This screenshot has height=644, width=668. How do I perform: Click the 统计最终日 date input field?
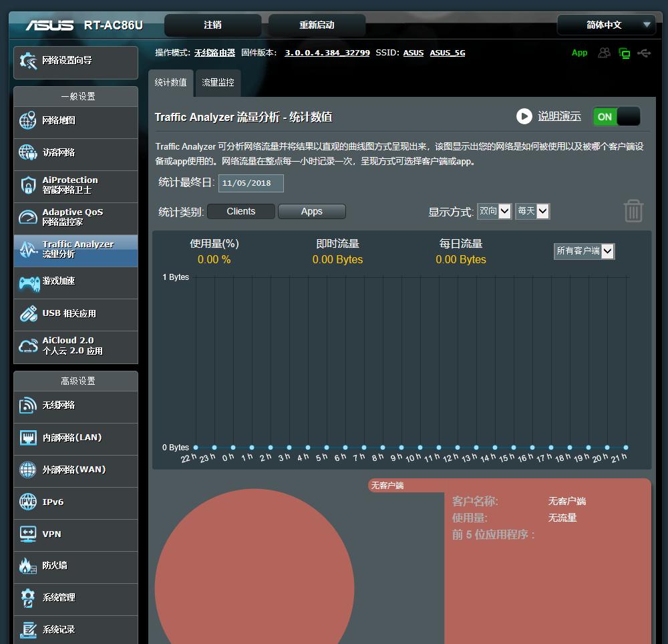coord(251,183)
